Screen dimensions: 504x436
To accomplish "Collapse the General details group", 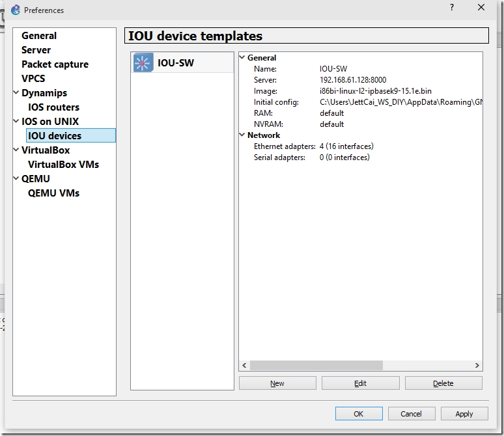I will (x=243, y=58).
